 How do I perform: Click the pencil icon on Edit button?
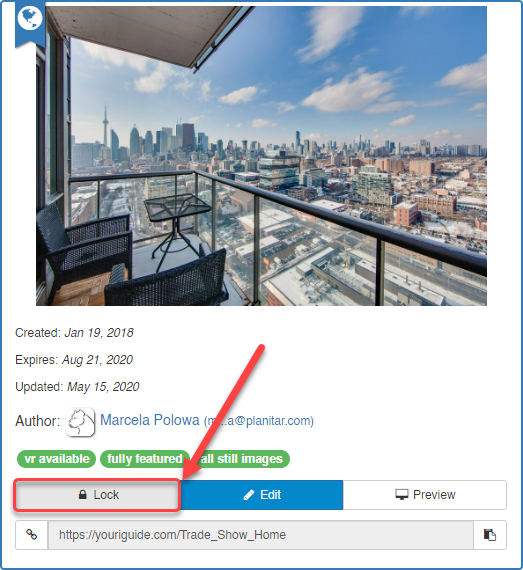click(249, 495)
